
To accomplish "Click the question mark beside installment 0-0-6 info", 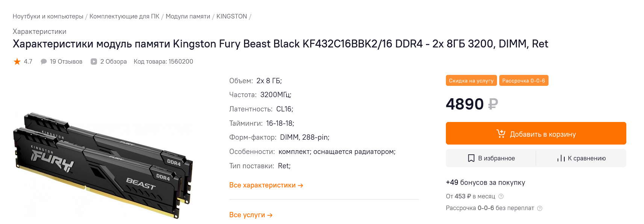I will [539, 208].
